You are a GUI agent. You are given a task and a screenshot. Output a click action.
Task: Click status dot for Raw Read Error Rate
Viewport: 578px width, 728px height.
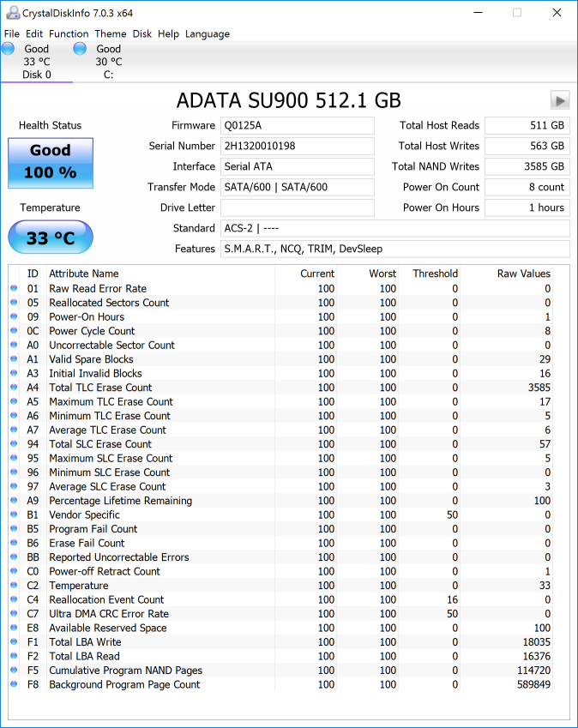click(x=14, y=288)
